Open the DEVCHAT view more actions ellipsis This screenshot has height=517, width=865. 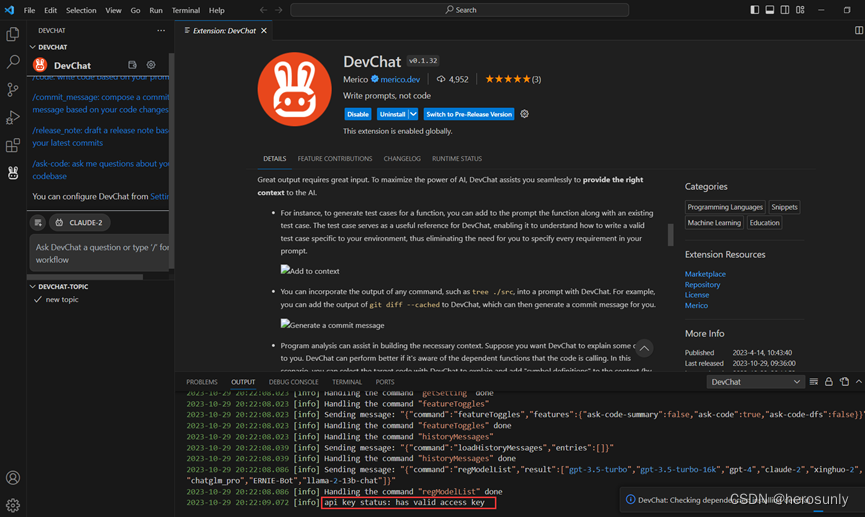click(x=161, y=30)
